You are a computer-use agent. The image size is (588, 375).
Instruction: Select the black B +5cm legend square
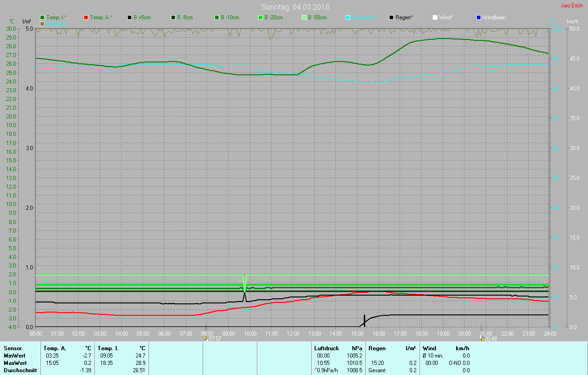click(x=130, y=17)
